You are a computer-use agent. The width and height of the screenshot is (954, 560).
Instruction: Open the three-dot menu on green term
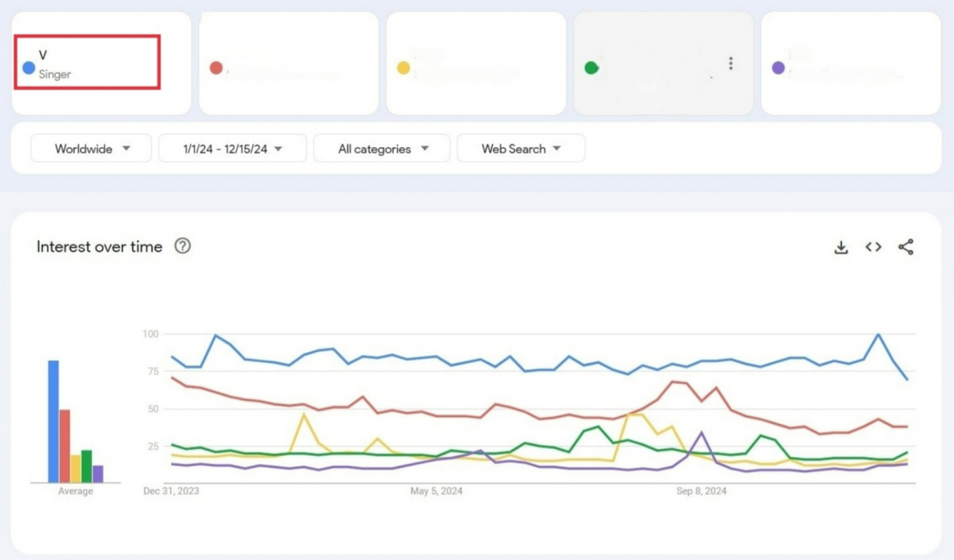730,63
